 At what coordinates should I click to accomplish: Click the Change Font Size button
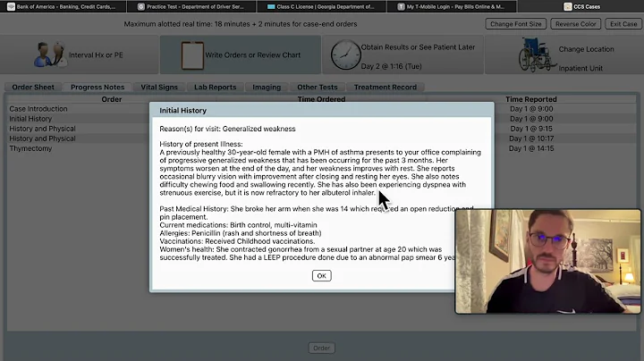(515, 24)
